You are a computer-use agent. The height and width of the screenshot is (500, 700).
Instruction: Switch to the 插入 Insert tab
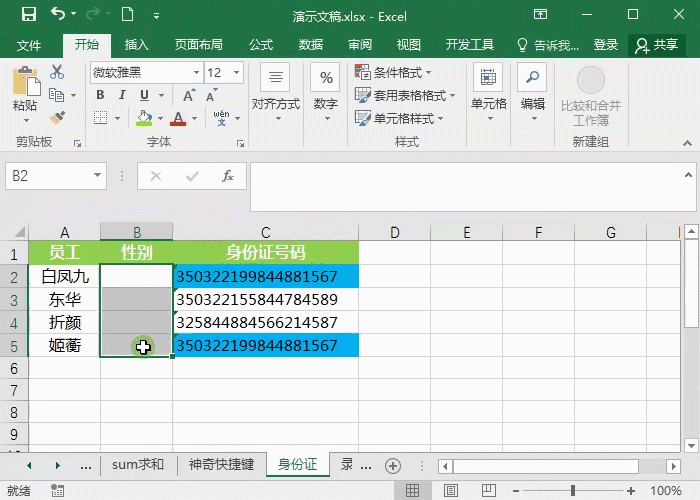pyautogui.click(x=136, y=45)
